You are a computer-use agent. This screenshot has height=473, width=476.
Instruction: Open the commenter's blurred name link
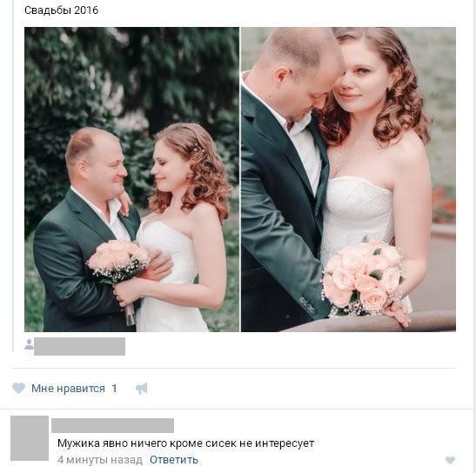[112, 425]
